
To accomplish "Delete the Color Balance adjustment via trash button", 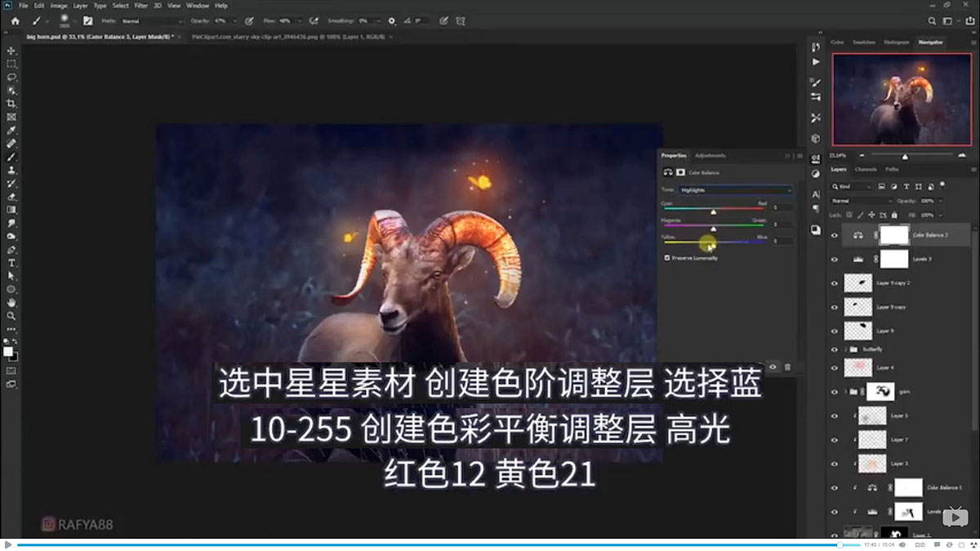I will pos(786,367).
